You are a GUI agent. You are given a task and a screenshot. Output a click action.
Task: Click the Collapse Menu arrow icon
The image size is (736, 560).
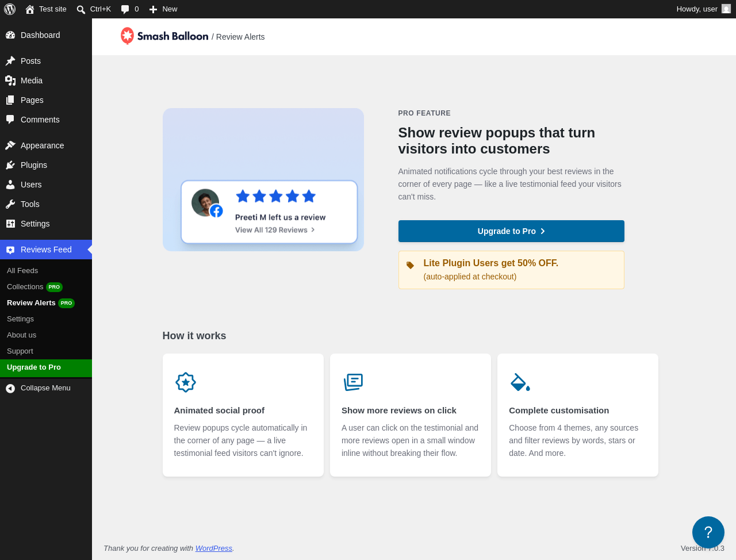coord(10,388)
